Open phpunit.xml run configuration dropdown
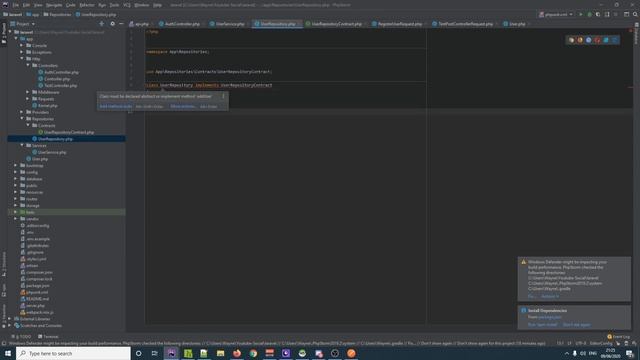The height and width of the screenshot is (360, 640). pos(556,14)
